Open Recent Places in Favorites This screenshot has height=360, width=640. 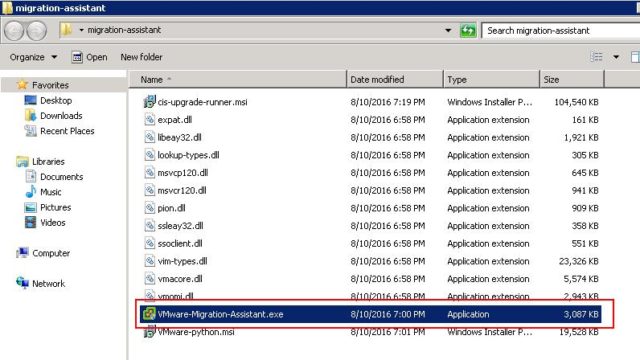point(67,131)
